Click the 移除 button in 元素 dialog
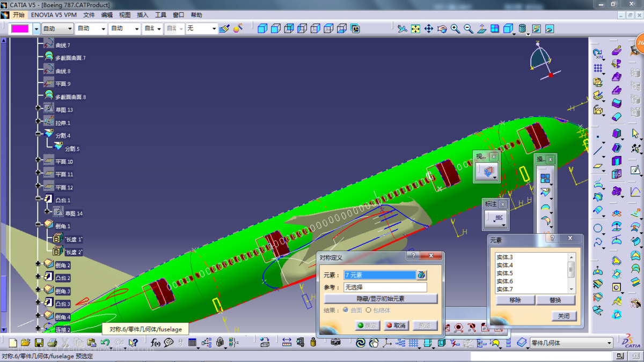 point(515,300)
